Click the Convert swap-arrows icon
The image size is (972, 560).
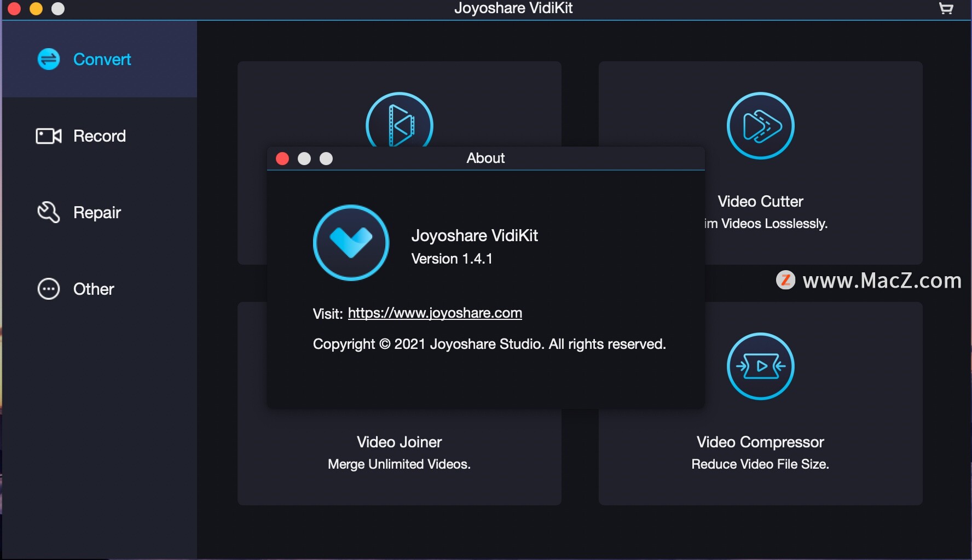point(49,59)
